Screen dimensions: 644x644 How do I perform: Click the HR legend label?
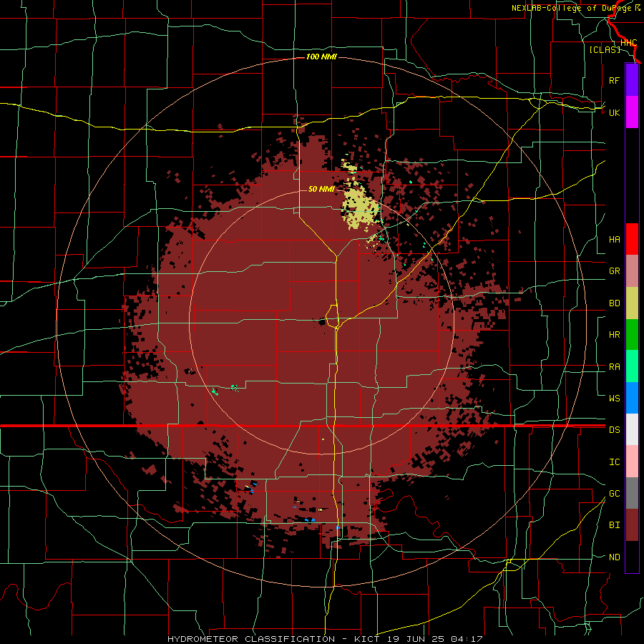coord(615,335)
